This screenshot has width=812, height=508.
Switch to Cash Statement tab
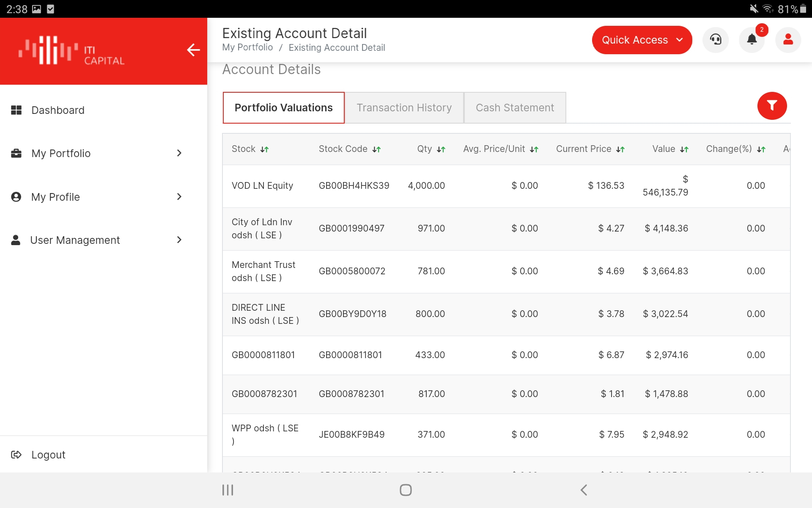click(x=515, y=108)
